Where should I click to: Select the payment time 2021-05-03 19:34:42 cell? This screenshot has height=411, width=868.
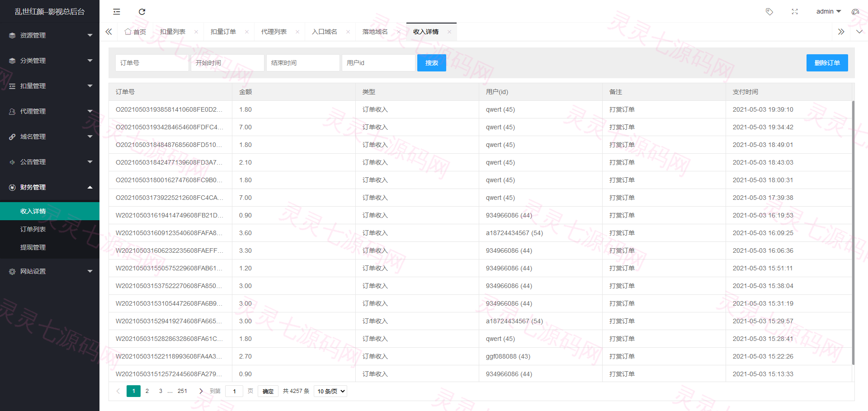789,127
